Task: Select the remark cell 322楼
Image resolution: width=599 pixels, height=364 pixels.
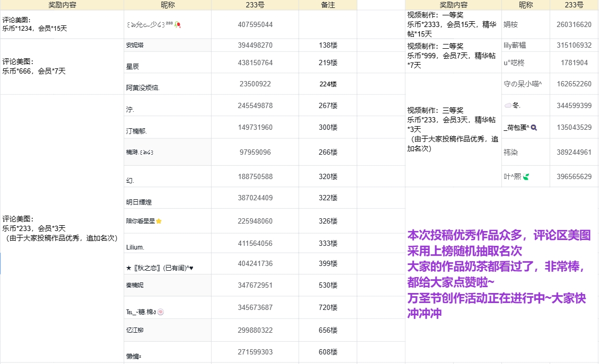Action: (328, 198)
